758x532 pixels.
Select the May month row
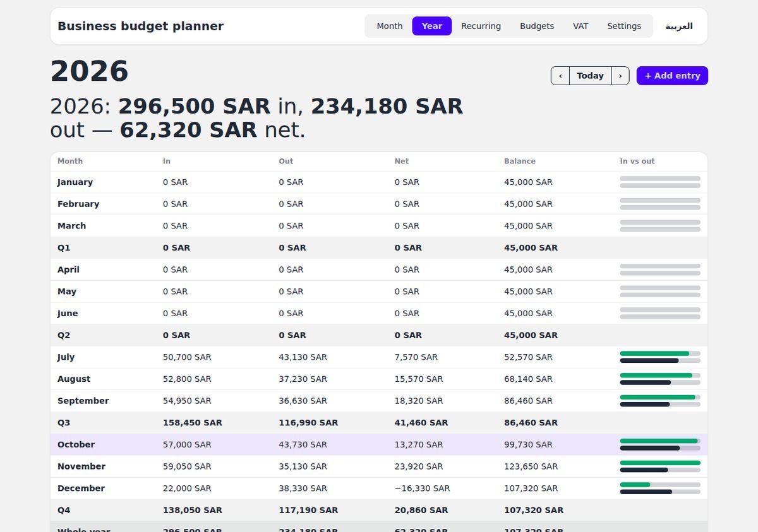(379, 292)
